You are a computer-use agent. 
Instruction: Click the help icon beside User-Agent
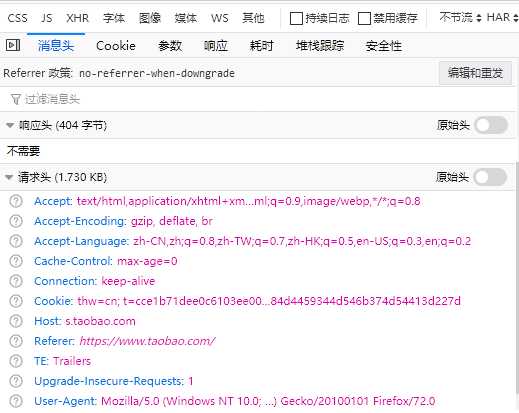(16, 401)
